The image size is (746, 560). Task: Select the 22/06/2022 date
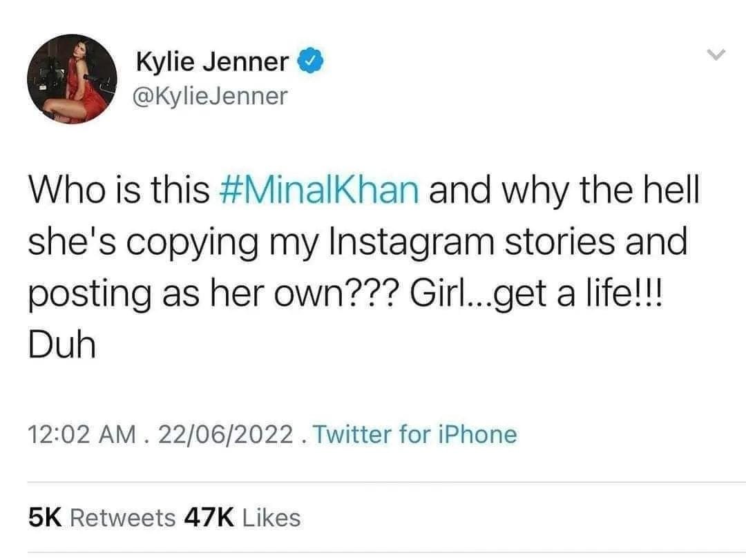click(224, 434)
